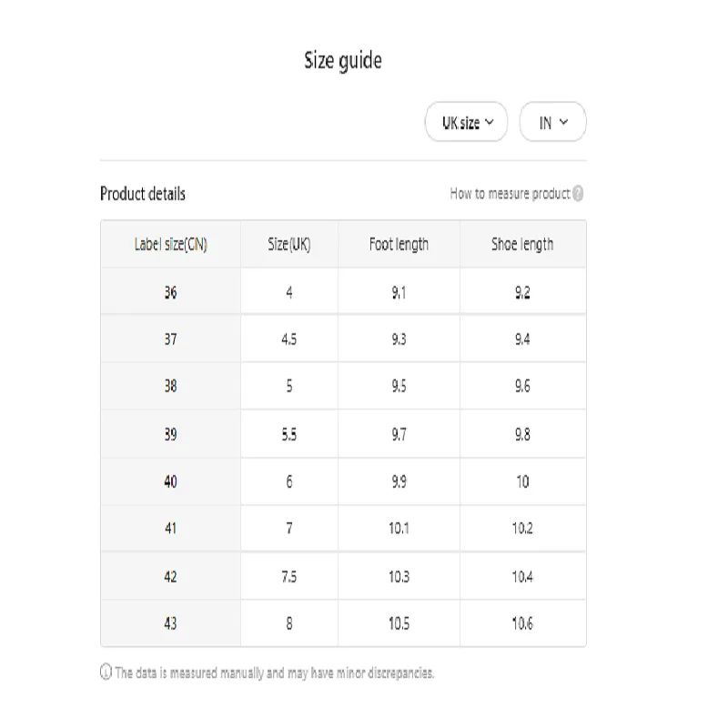The height and width of the screenshot is (728, 728).
Task: Click the shoe length 10.6 cell
Action: (522, 623)
